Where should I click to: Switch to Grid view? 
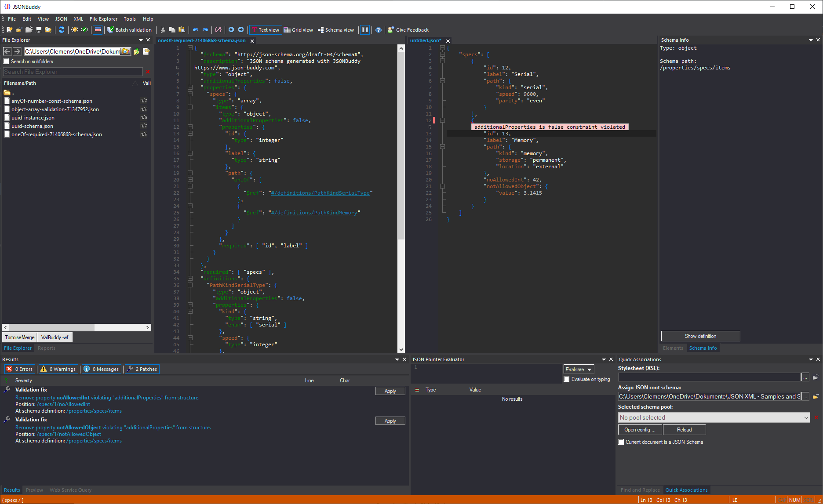[299, 30]
